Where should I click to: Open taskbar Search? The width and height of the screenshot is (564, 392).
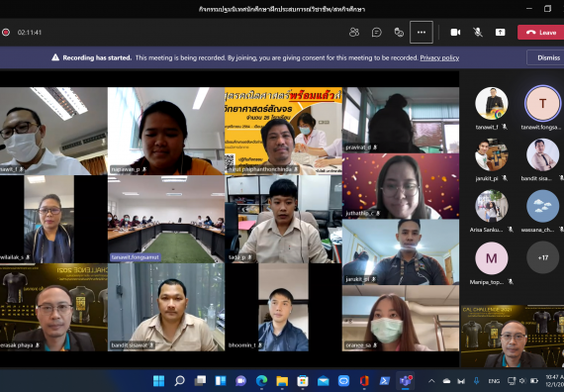pos(179,380)
